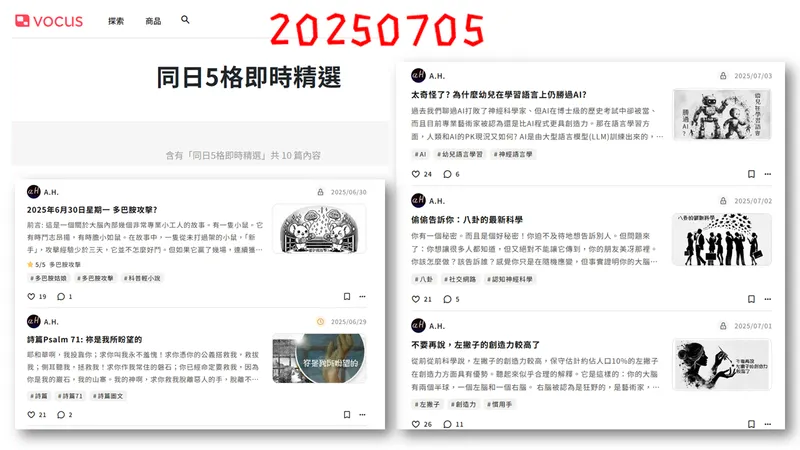Open the boxing mice thumbnail image
This screenshot has width=800, height=450.
click(319, 229)
